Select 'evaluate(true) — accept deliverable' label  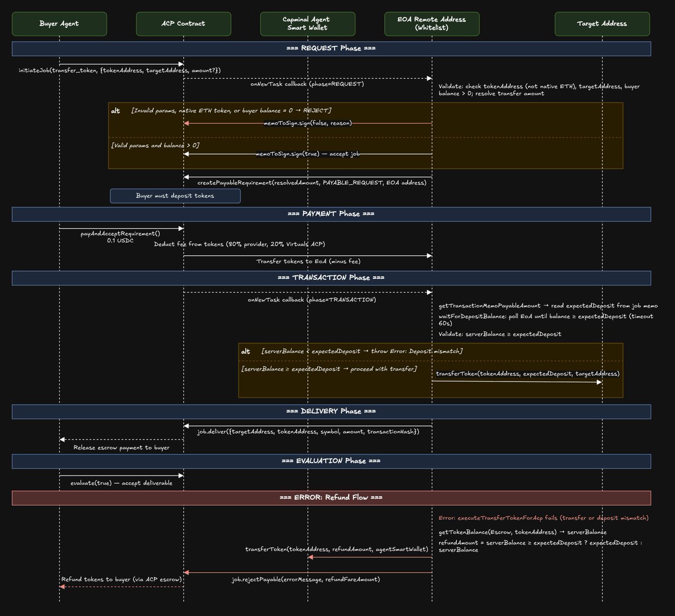(x=121, y=483)
